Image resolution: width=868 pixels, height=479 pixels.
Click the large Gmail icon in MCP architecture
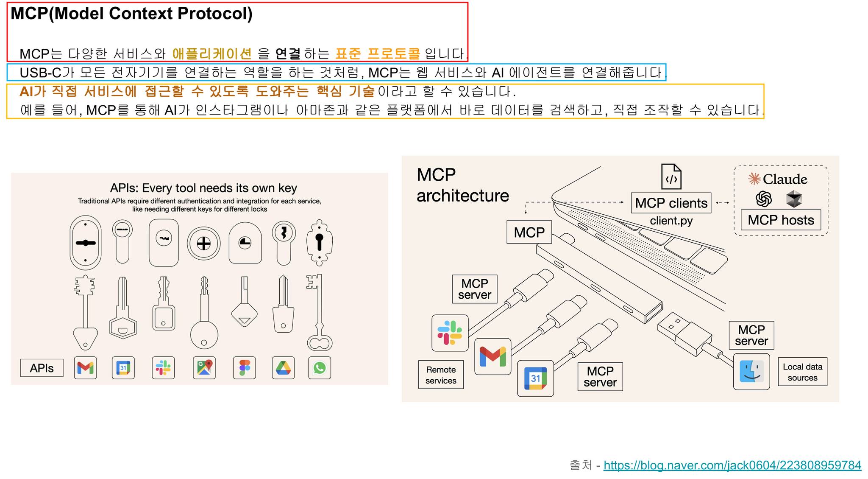492,356
